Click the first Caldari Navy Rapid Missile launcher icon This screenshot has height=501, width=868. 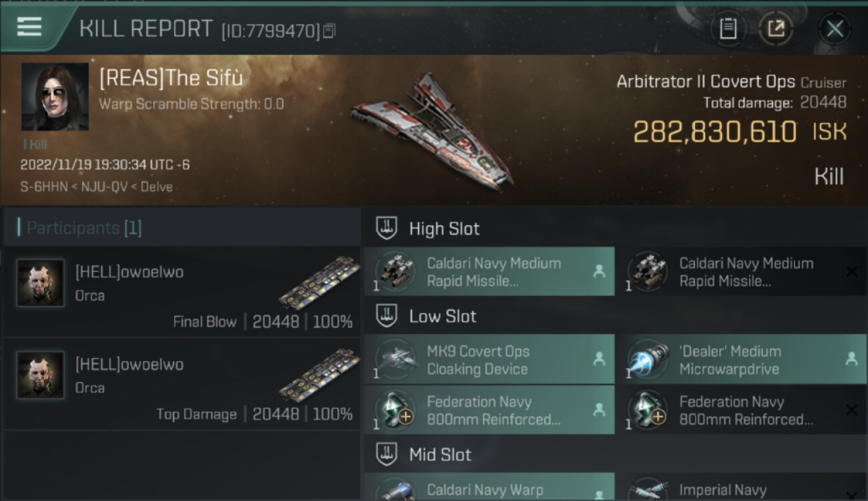coord(397,272)
